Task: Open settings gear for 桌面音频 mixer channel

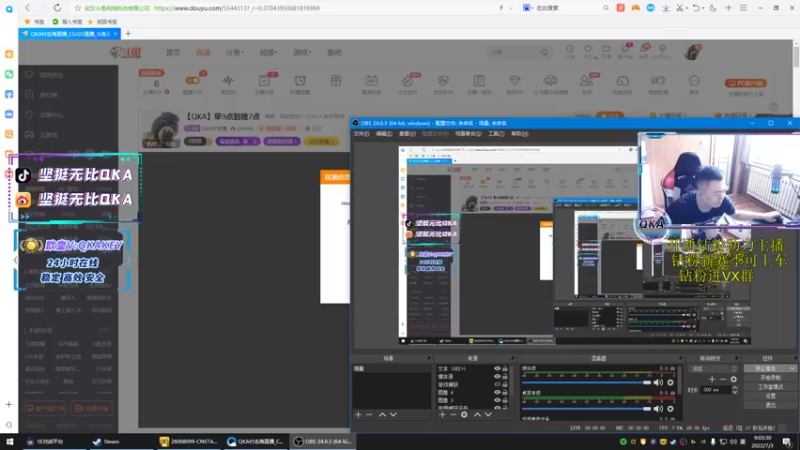Action: 670,409
